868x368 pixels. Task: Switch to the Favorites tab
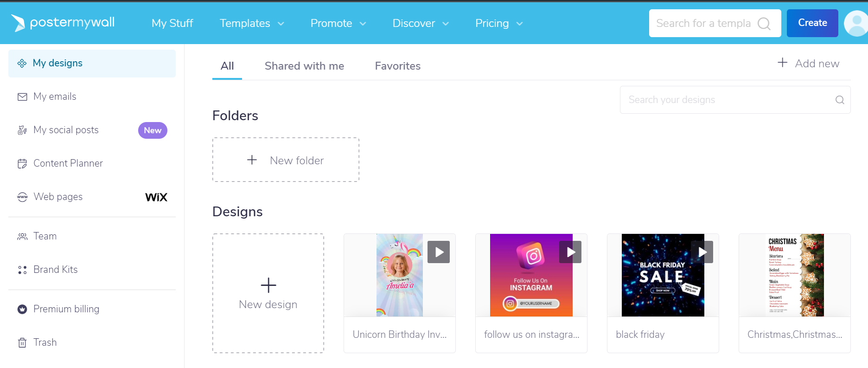pos(398,66)
